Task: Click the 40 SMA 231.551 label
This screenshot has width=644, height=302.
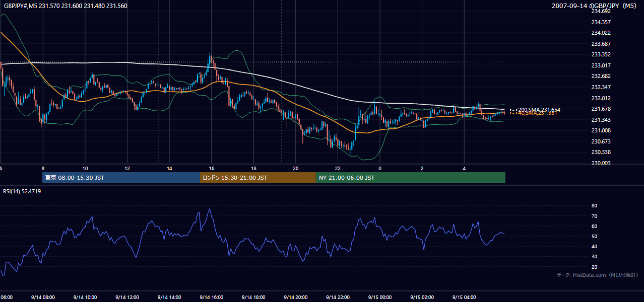Action: click(533, 113)
